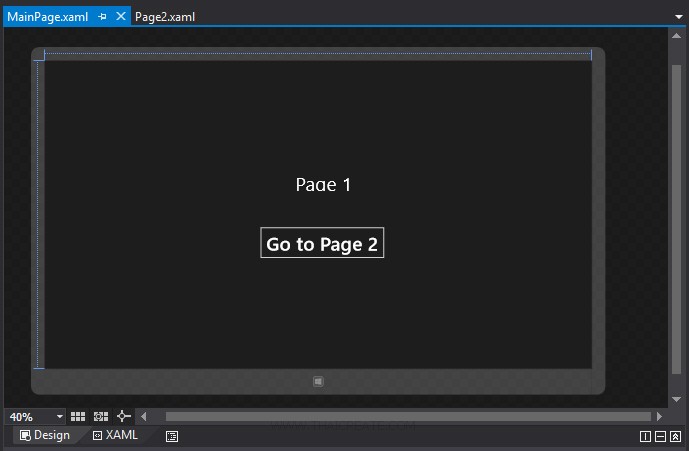Click the device Windows logo button
The width and height of the screenshot is (689, 451).
tap(319, 382)
